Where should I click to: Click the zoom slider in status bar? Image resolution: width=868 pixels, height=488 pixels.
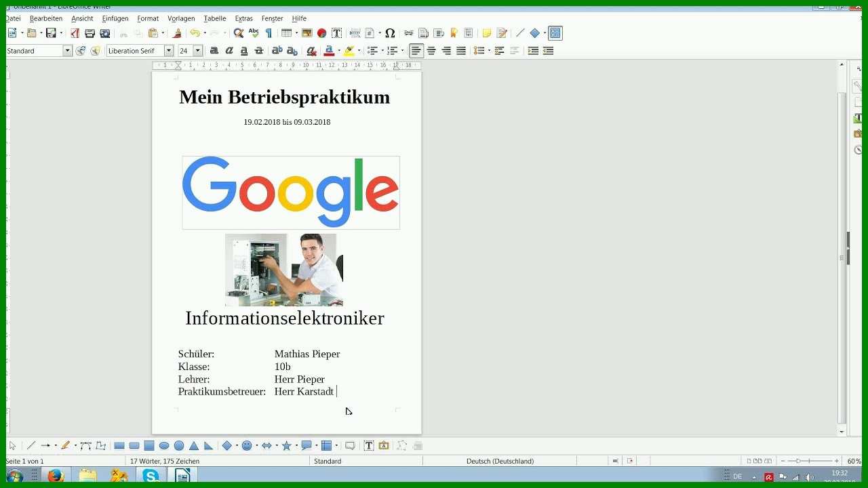click(x=809, y=461)
